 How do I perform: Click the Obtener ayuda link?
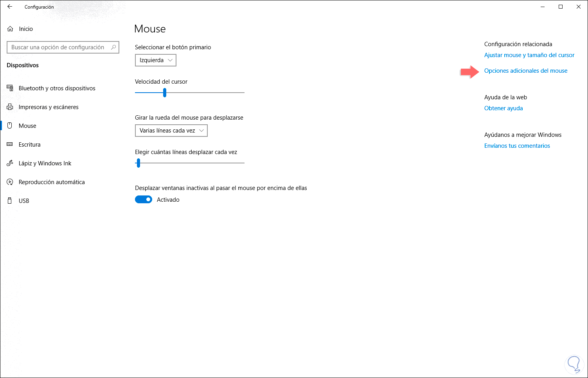pos(503,108)
